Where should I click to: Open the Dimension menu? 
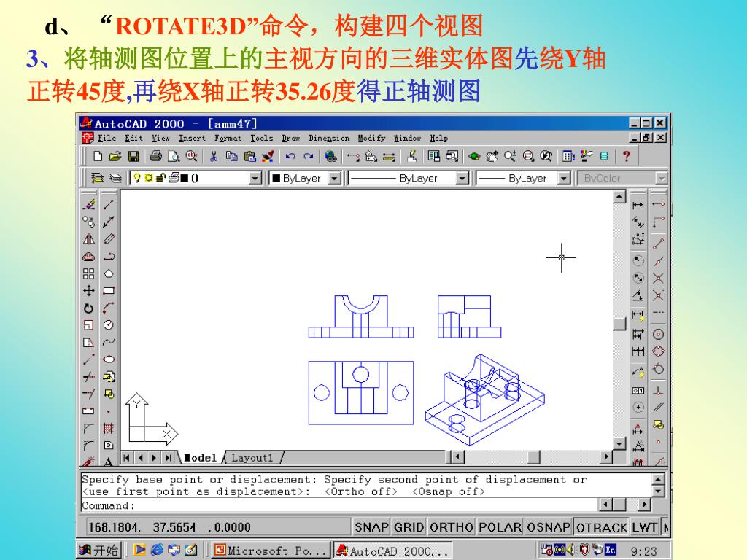329,138
